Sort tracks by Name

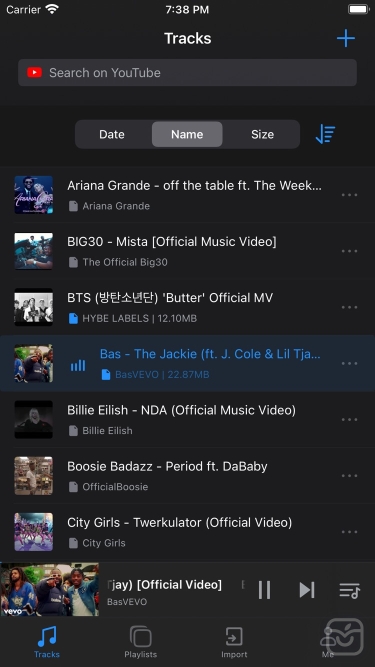(187, 134)
